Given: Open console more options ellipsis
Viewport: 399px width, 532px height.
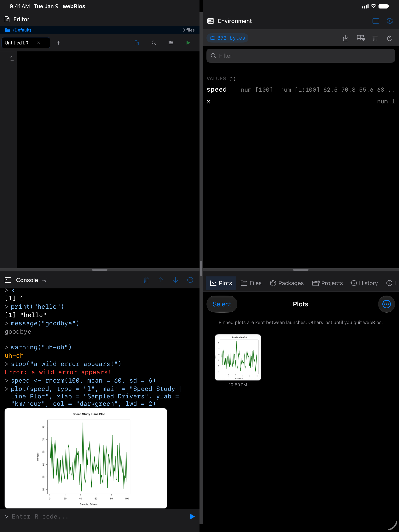Looking at the screenshot, I should [190, 280].
